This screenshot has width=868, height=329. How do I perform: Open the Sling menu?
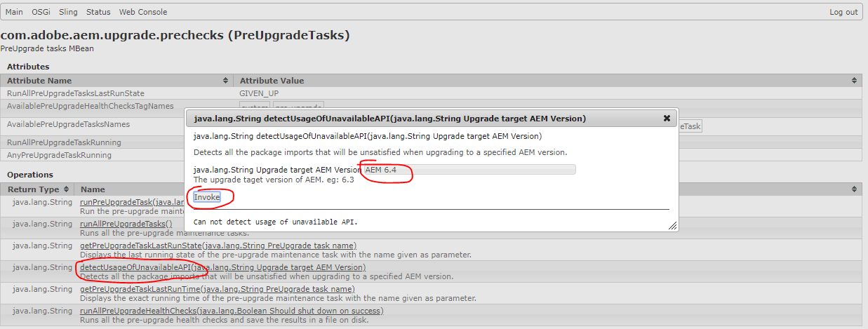[68, 12]
